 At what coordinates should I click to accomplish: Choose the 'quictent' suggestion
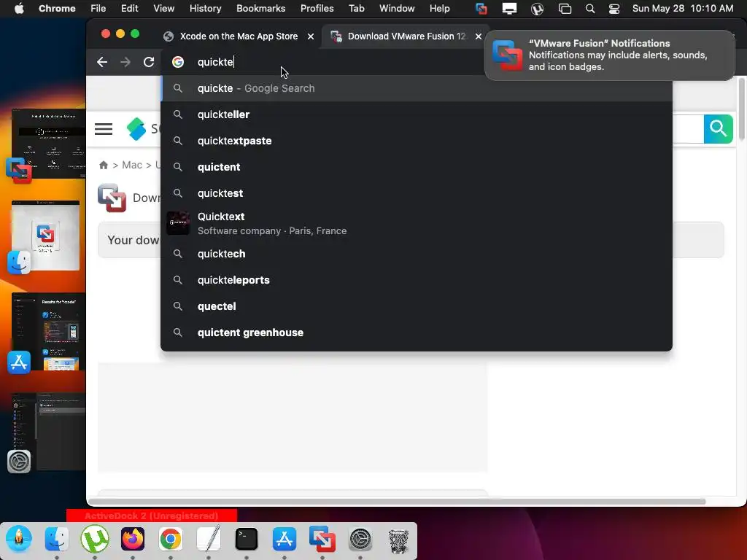tap(417, 167)
